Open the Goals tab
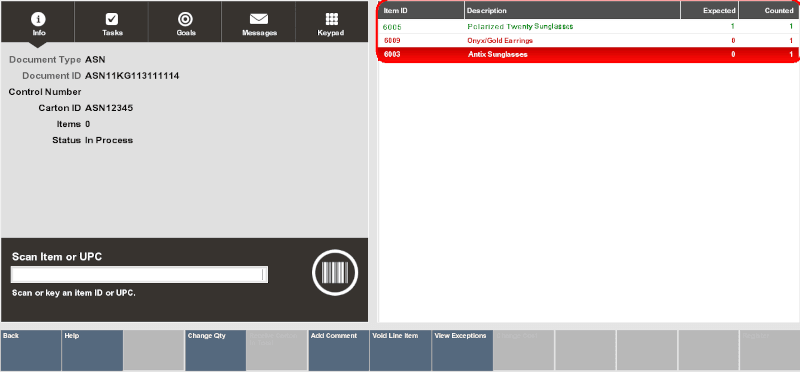Screen dimensions: 800x372 click(185, 22)
